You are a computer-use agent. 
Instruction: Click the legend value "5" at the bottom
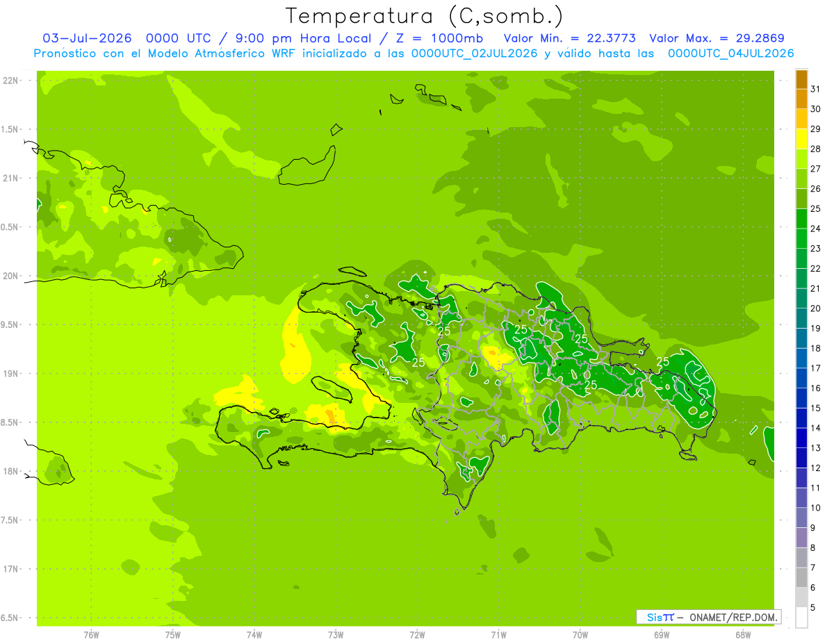click(813, 608)
